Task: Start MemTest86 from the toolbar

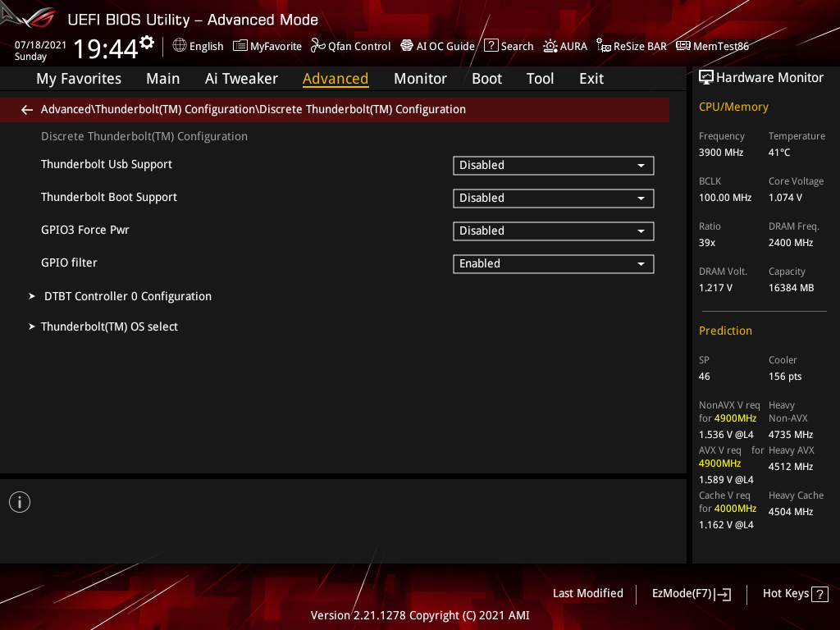Action: click(x=712, y=46)
